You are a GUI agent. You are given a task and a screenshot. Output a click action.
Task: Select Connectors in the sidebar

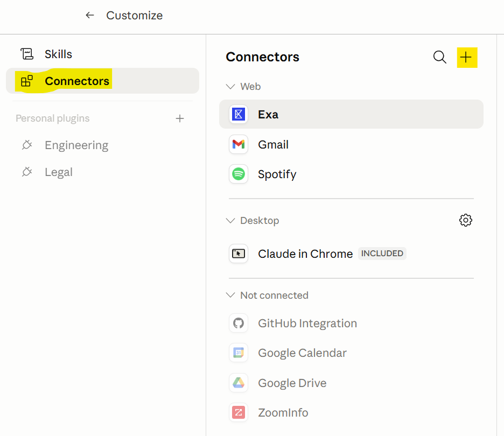coord(102,81)
